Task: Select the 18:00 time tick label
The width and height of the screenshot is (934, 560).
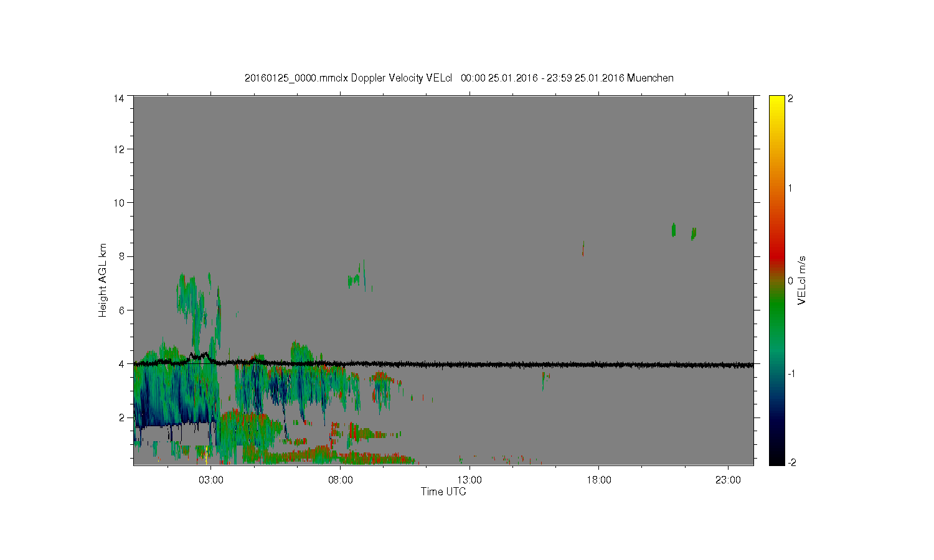Action: pos(599,480)
